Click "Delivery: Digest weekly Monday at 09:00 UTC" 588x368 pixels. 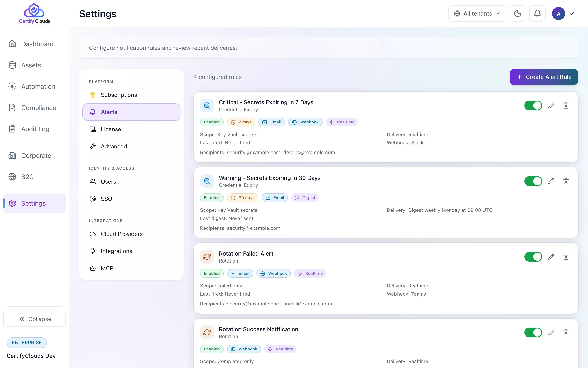pyautogui.click(x=440, y=210)
